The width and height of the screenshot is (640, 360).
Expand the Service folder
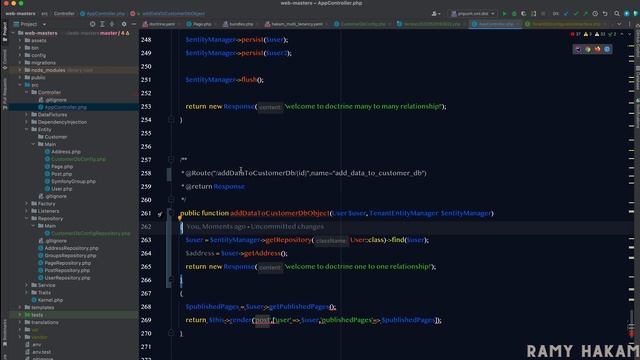click(27, 285)
